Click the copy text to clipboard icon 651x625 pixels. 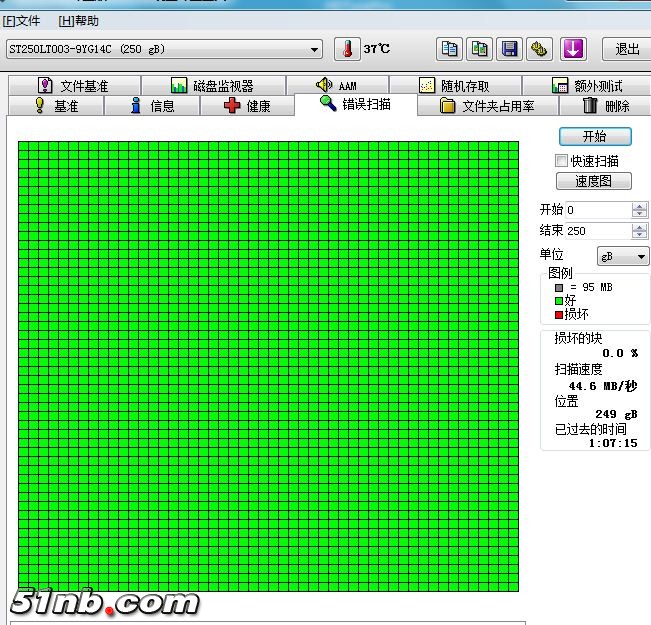[450, 49]
